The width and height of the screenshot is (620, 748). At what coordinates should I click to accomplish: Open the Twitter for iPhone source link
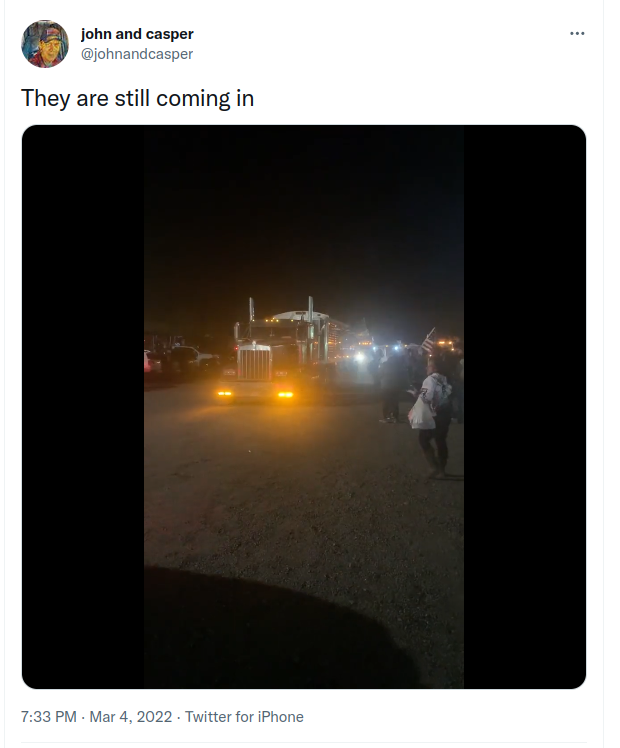coord(244,717)
